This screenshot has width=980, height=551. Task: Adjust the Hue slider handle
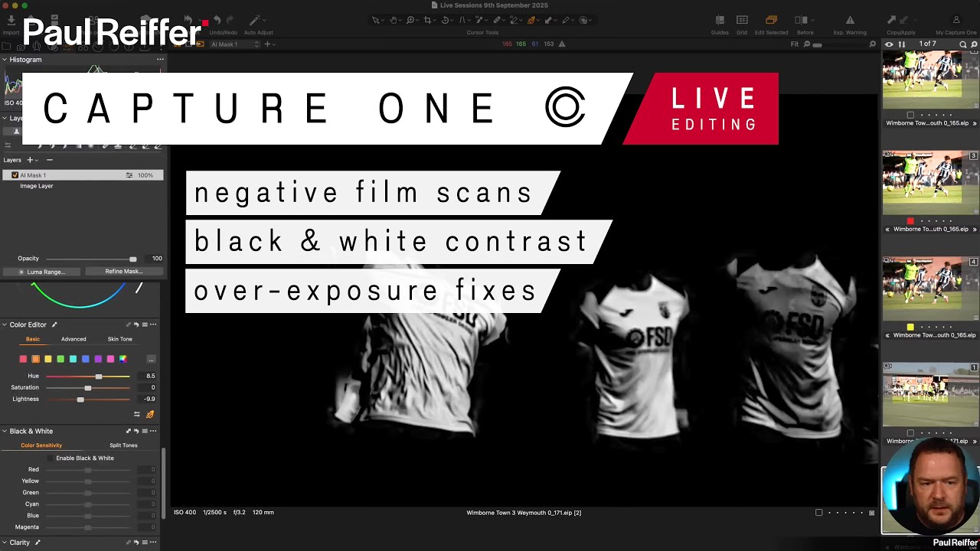(x=98, y=376)
